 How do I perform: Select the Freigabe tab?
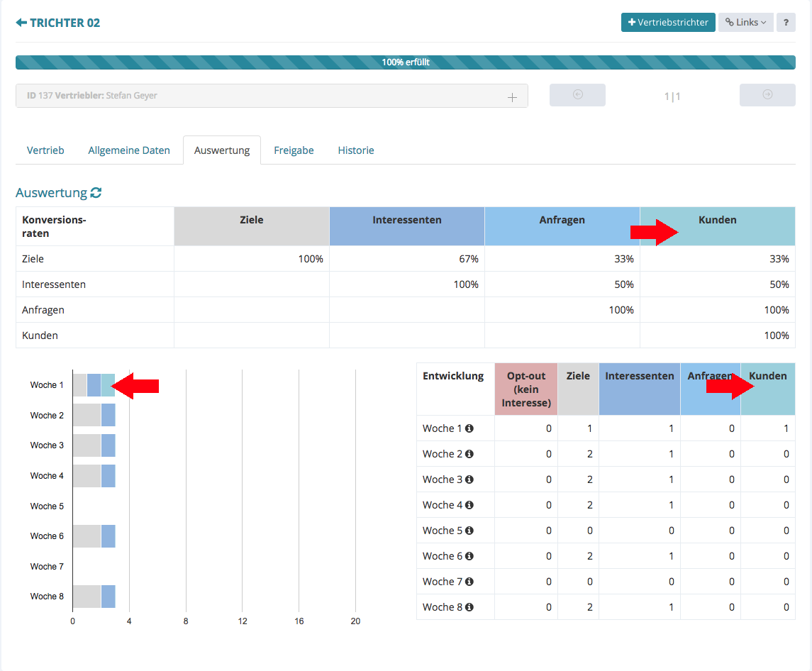294,150
